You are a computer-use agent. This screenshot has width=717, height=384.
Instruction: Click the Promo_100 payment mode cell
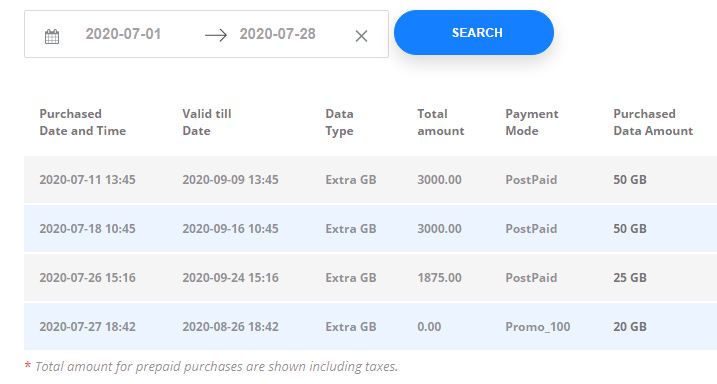(x=538, y=326)
